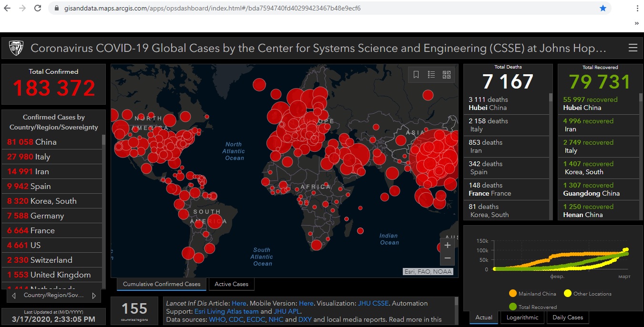The width and height of the screenshot is (644, 327).
Task: Click '1 307 recovered Guangdong China' entry
Action: tap(598, 189)
